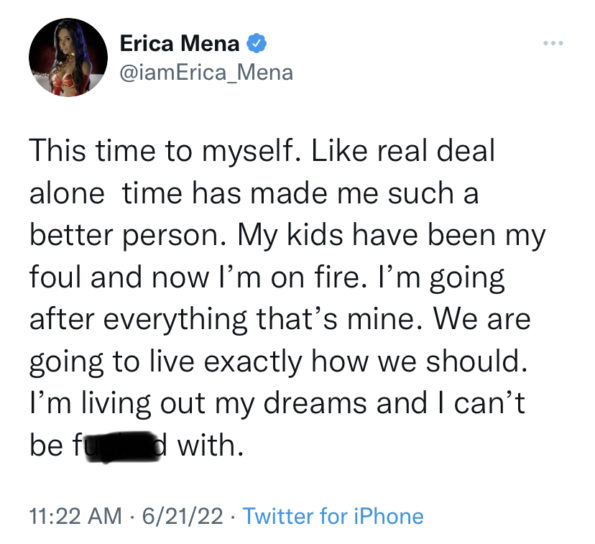Click the word "everything" in the tweet
595x544 pixels.
pyautogui.click(x=175, y=320)
